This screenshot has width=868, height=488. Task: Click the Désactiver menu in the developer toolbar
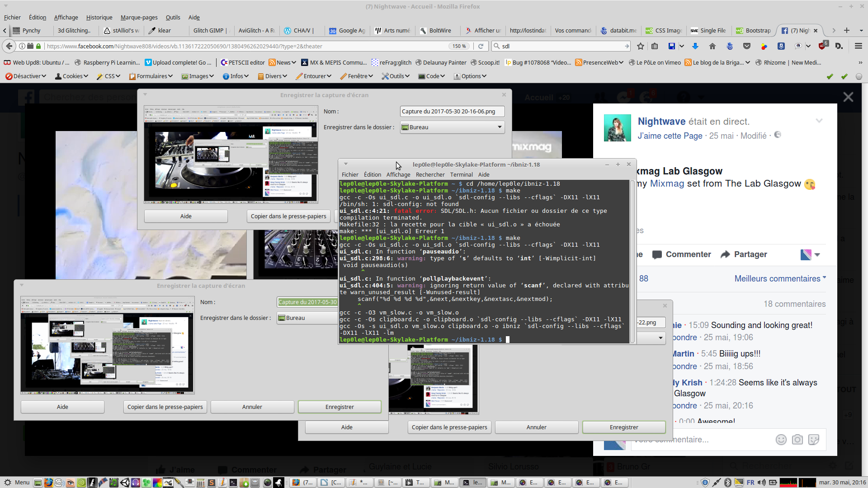(26, 76)
